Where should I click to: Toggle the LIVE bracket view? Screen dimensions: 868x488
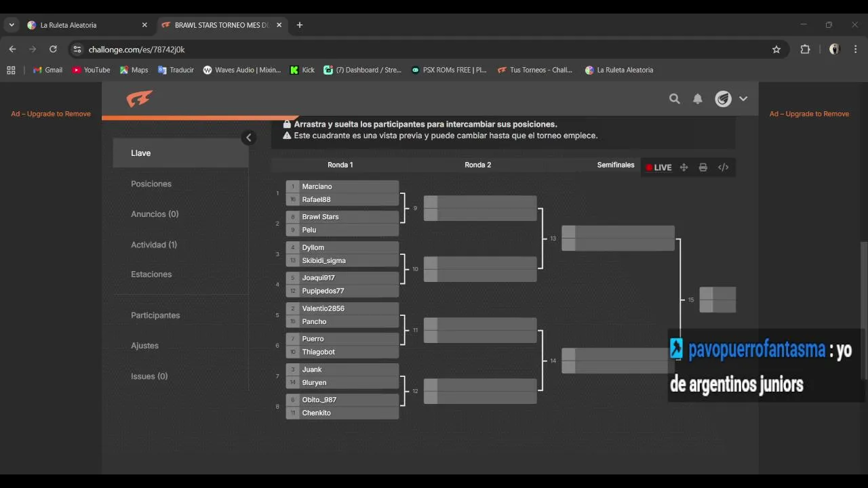pyautogui.click(x=658, y=167)
